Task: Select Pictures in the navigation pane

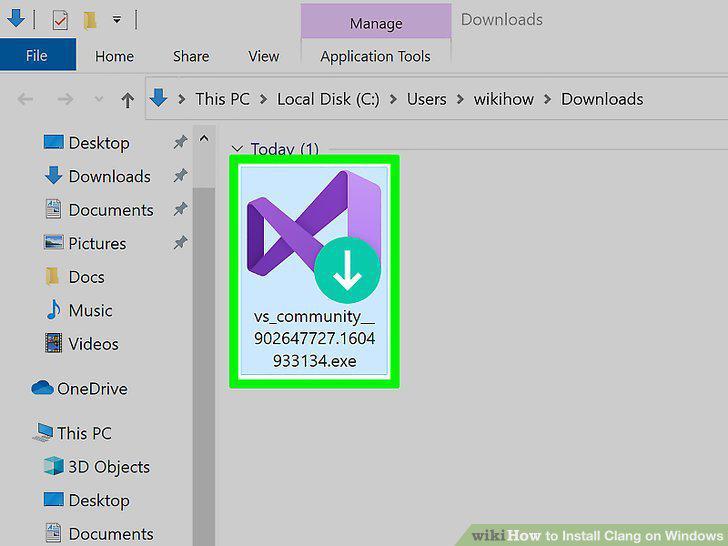Action: click(85, 243)
